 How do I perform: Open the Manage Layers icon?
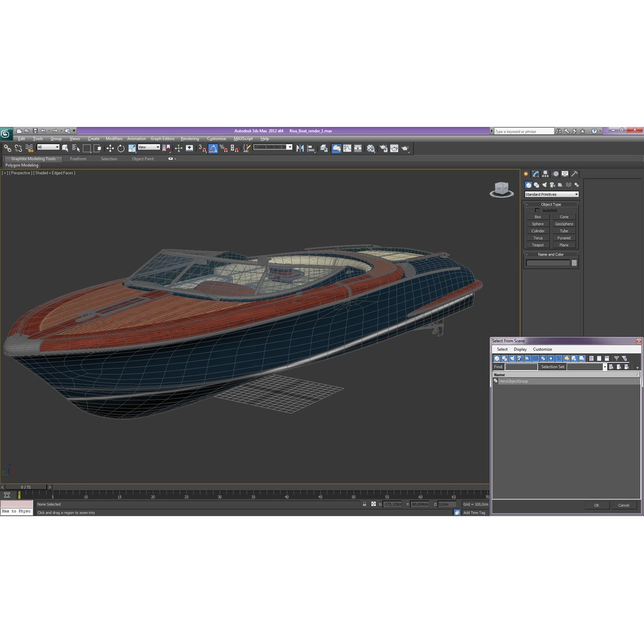(324, 148)
